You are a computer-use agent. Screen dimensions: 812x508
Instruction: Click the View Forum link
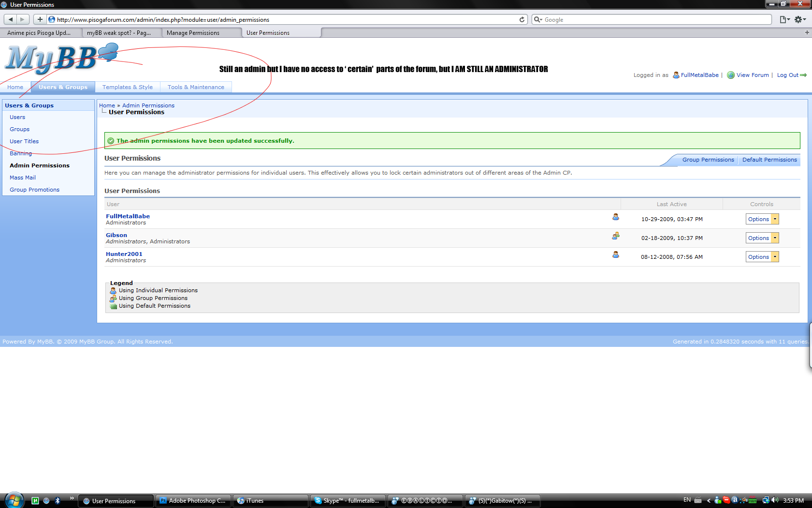click(753, 75)
